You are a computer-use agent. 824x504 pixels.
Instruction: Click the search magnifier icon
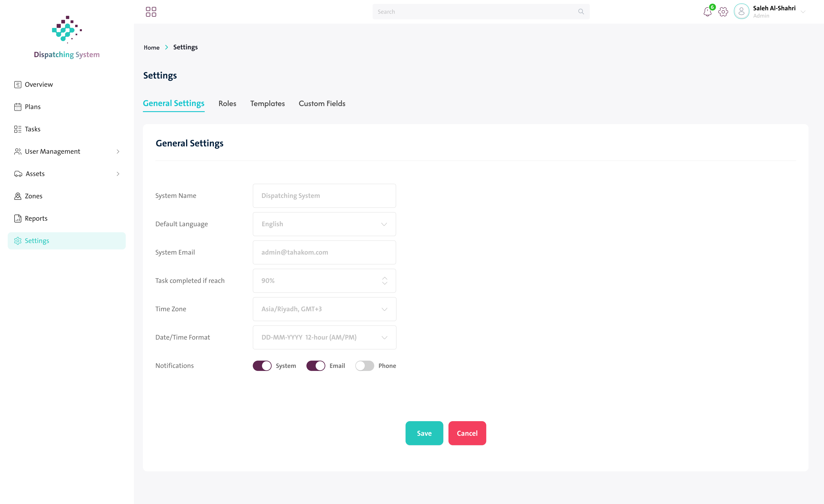(581, 12)
